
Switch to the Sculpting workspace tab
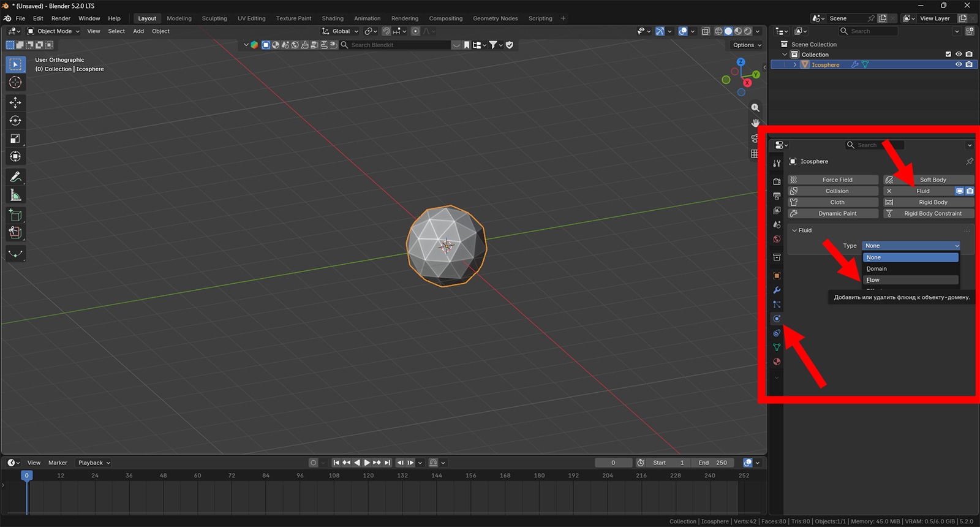click(x=214, y=18)
